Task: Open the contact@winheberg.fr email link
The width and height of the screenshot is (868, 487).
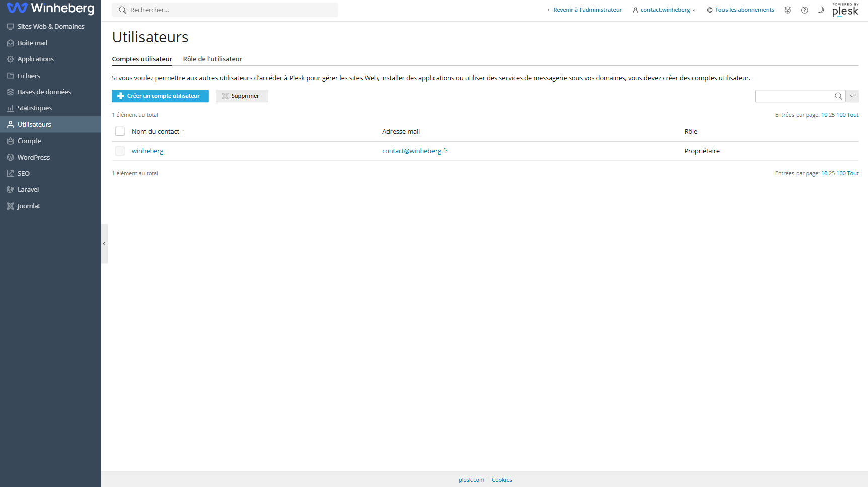Action: [415, 151]
